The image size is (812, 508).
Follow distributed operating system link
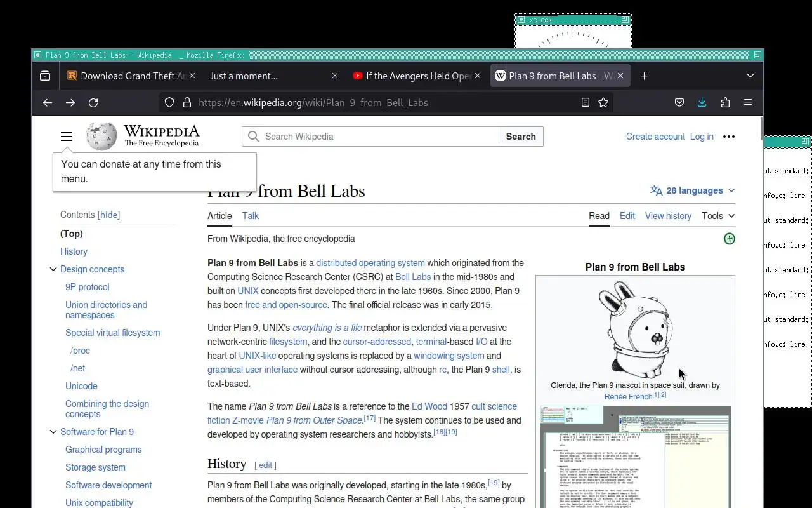point(370,263)
